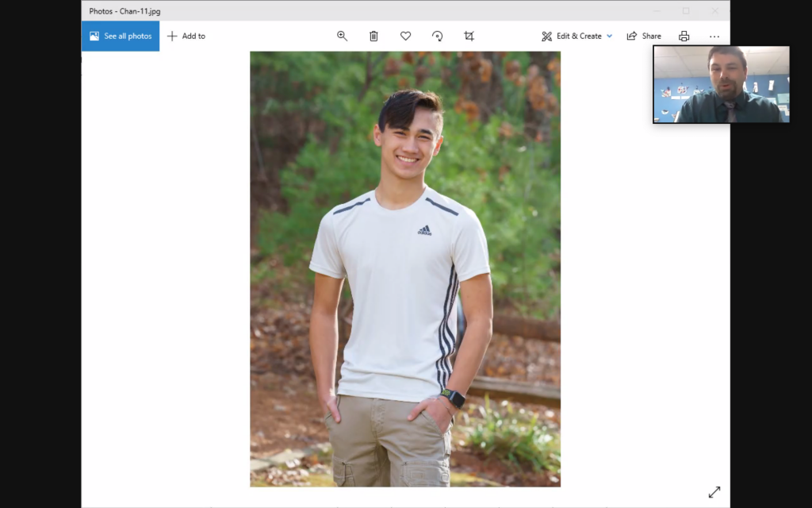This screenshot has height=508, width=812.
Task: Print the photo using the printer icon
Action: (x=684, y=36)
